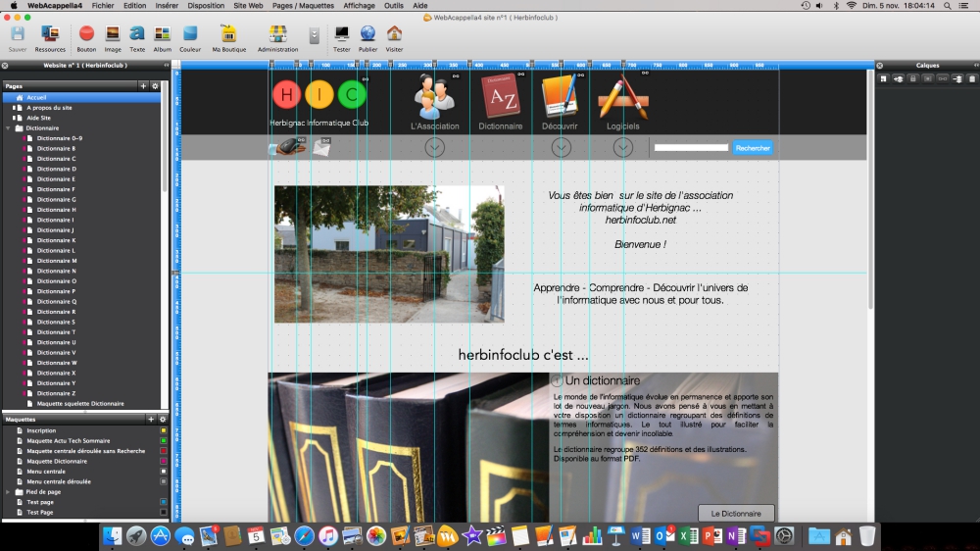Click the Le Dictionnaire button
The height and width of the screenshot is (551, 980).
pos(736,513)
